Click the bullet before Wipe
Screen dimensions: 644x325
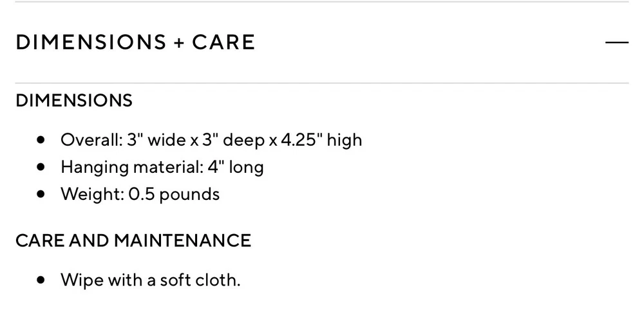[42, 280]
